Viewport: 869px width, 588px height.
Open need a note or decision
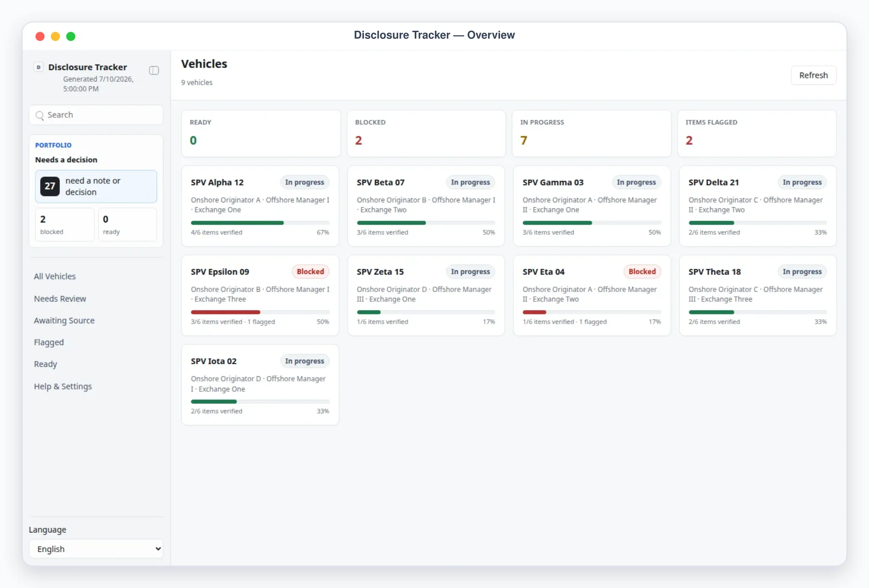click(x=96, y=186)
